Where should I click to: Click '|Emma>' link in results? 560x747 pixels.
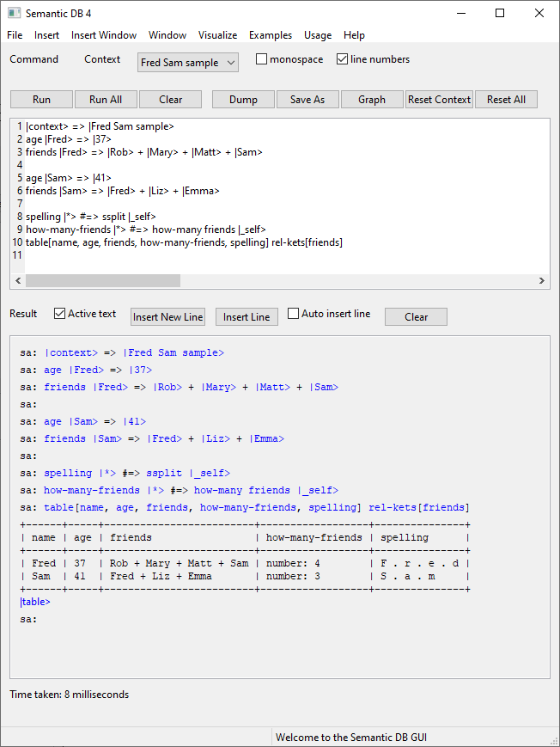click(266, 438)
